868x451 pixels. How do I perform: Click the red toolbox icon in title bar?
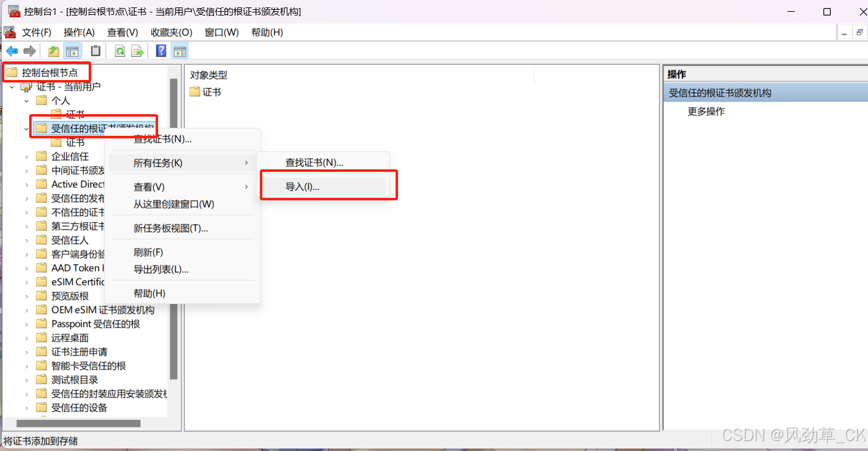click(14, 11)
